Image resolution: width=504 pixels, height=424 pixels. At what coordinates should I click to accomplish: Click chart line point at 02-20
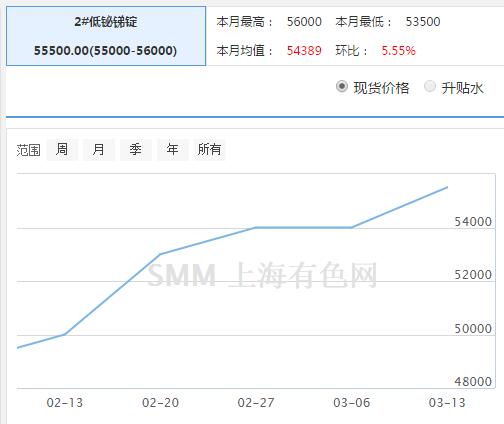(x=160, y=254)
